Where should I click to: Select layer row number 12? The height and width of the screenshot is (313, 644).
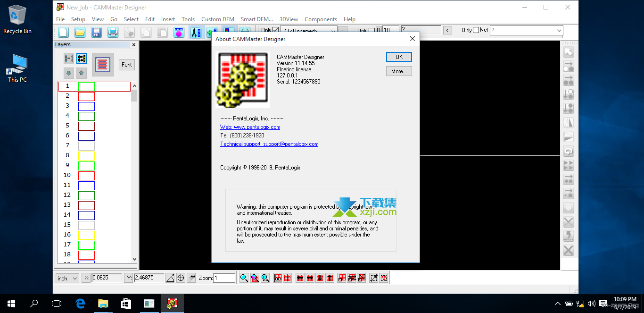[x=94, y=195]
